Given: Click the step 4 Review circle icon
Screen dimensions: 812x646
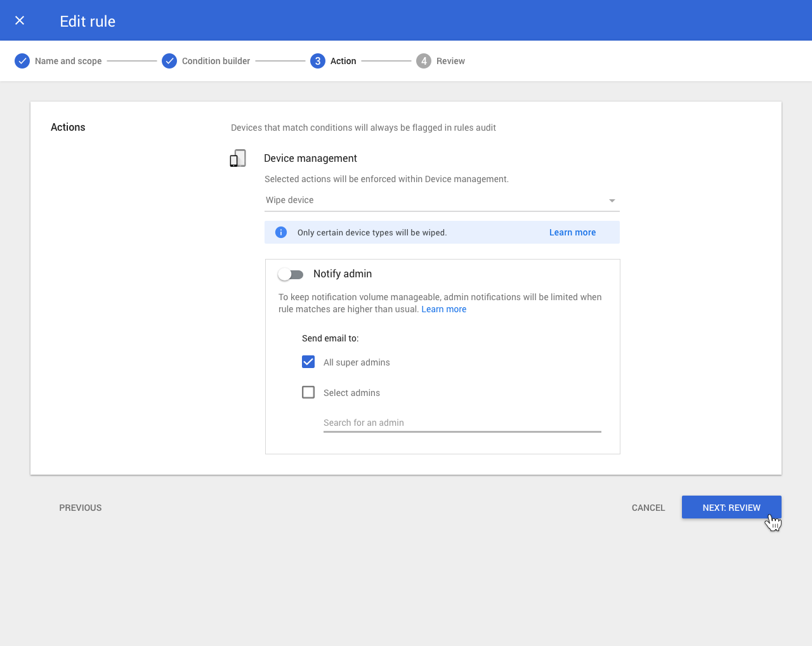Looking at the screenshot, I should click(423, 61).
